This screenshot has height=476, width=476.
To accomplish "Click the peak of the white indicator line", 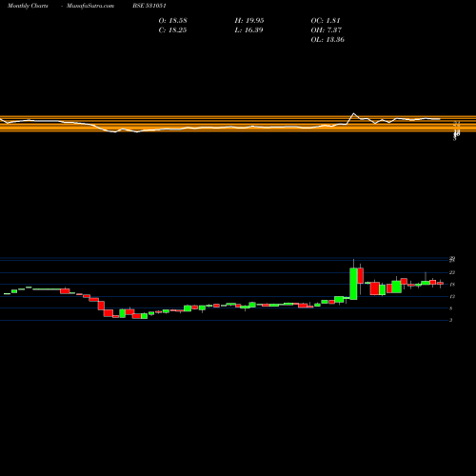I will 354,113.
